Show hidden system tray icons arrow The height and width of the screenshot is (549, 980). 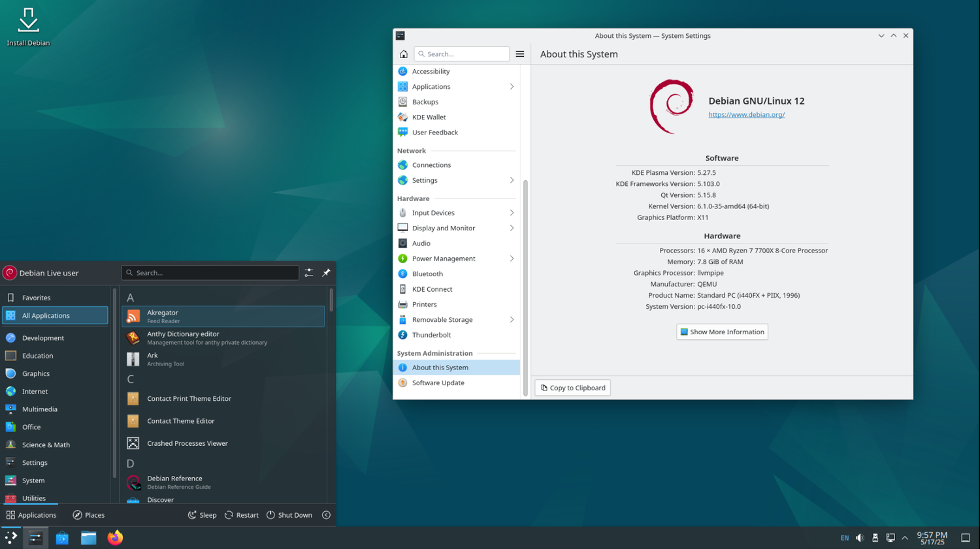point(905,538)
